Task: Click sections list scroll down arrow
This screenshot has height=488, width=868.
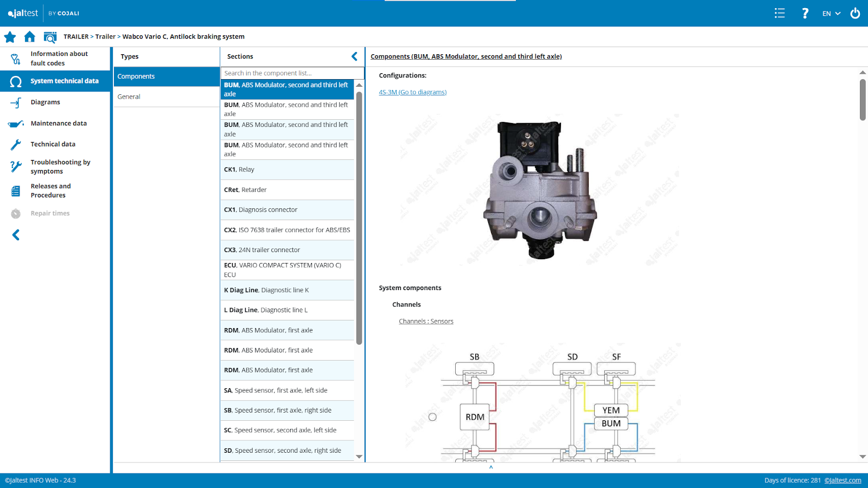Action: pyautogui.click(x=359, y=457)
